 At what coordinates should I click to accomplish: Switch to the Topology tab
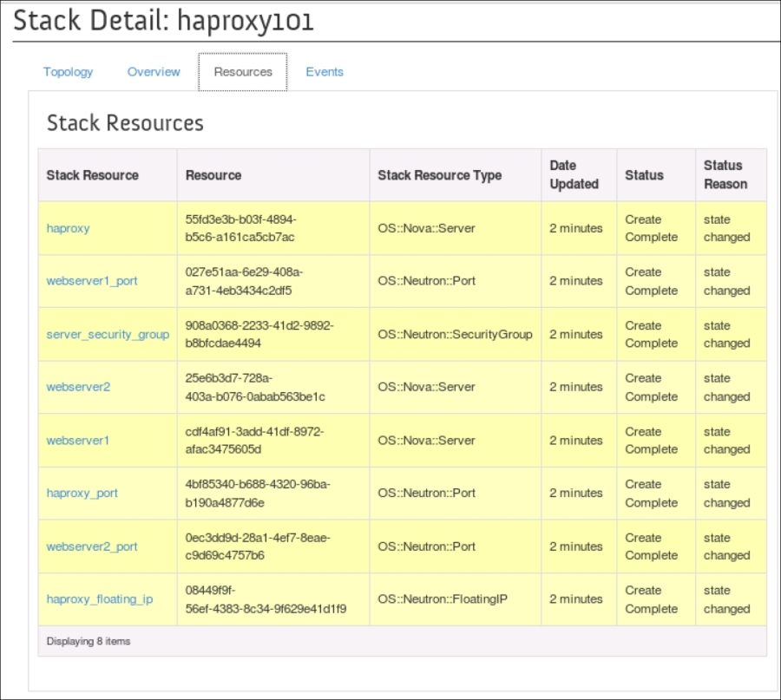[68, 72]
